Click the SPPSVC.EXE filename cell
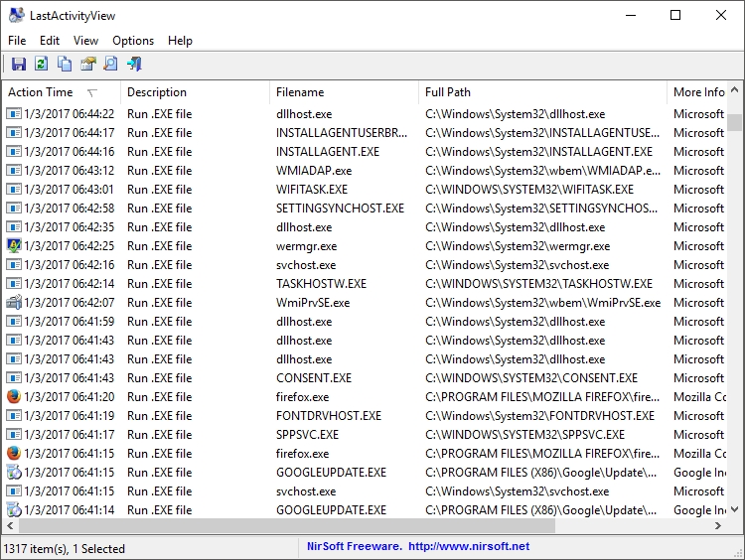 click(307, 435)
